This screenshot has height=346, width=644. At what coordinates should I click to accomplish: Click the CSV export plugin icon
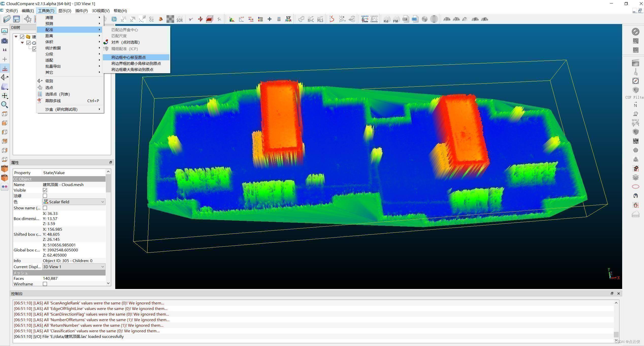(x=415, y=19)
